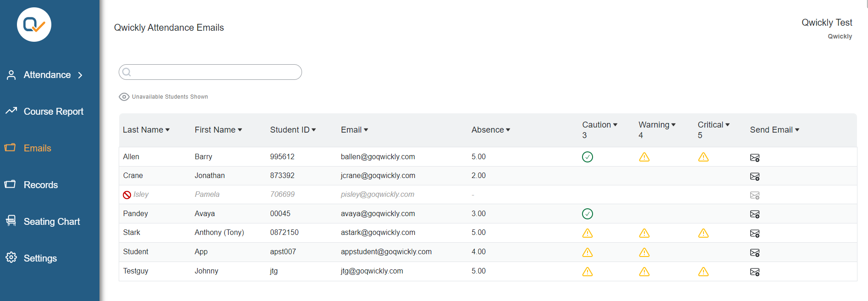The image size is (868, 301).
Task: Click Stark's Warning alert triangle
Action: 644,233
